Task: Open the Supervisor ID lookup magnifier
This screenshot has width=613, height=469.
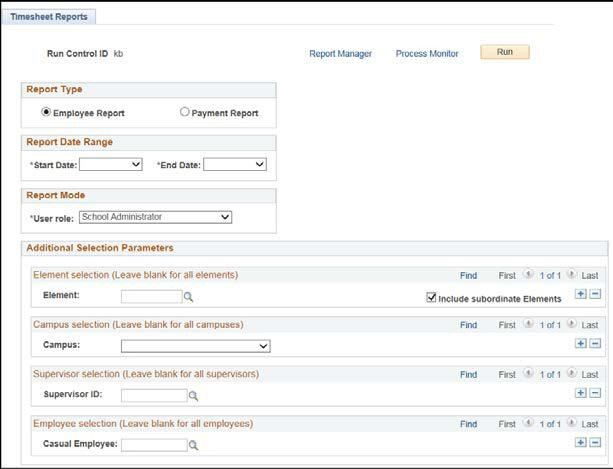Action: tap(194, 395)
